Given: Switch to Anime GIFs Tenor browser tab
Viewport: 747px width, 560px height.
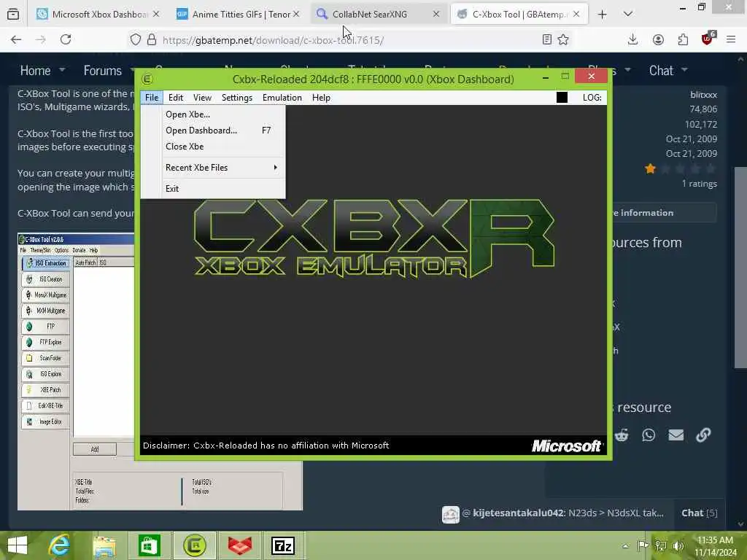Looking at the screenshot, I should pos(239,15).
